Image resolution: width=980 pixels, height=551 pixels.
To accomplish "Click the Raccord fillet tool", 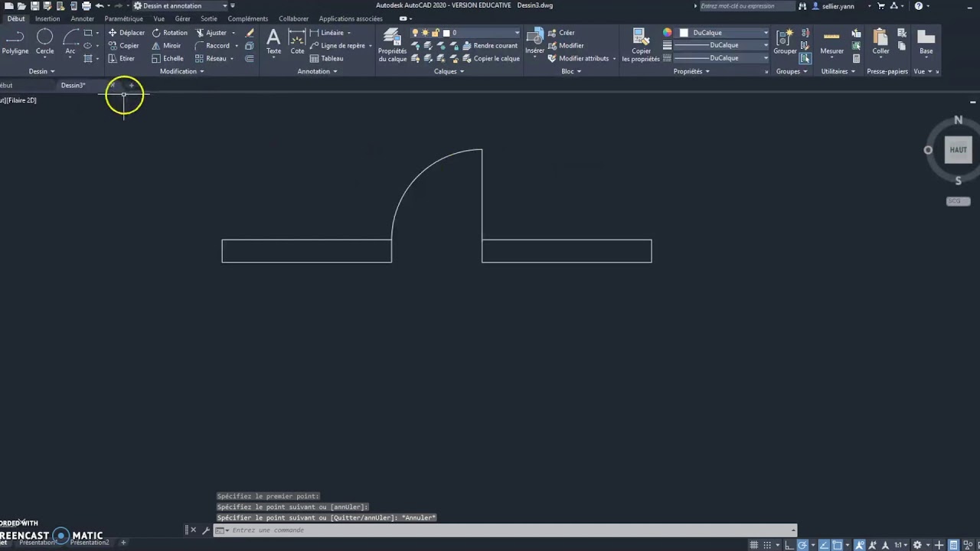I will tap(212, 46).
